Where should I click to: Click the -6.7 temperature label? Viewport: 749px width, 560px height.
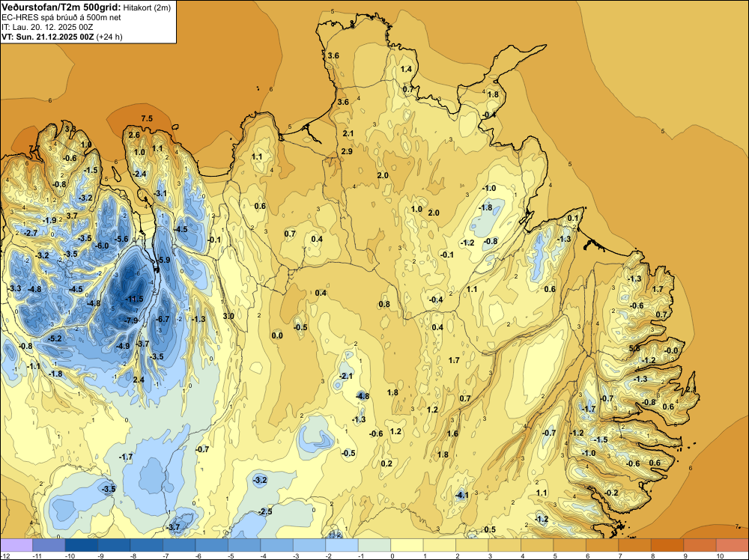click(x=163, y=319)
